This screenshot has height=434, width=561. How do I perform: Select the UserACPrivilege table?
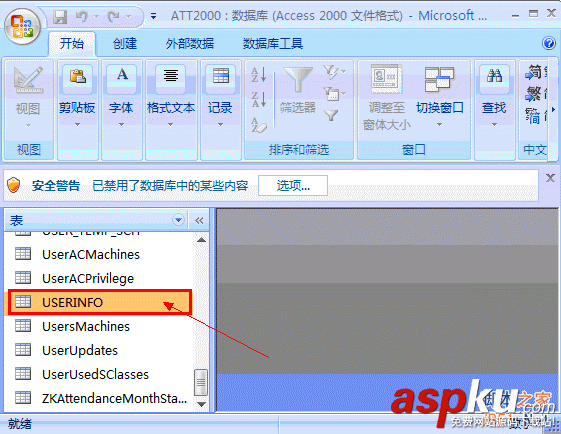[99, 278]
